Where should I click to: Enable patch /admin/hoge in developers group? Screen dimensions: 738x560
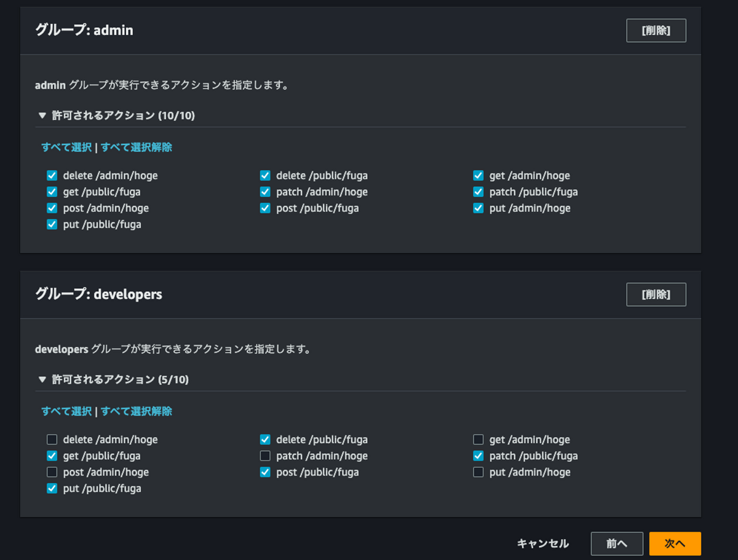click(x=264, y=455)
